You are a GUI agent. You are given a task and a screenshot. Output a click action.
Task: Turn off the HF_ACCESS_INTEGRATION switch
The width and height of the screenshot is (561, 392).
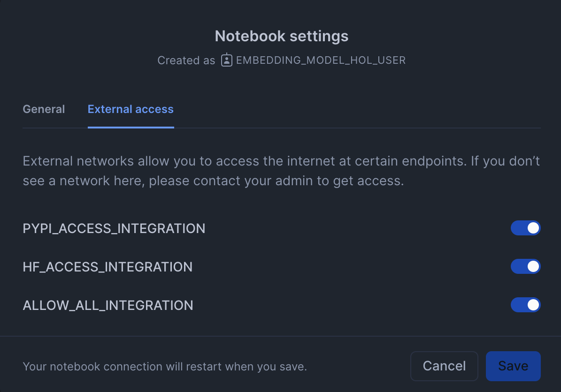click(525, 267)
